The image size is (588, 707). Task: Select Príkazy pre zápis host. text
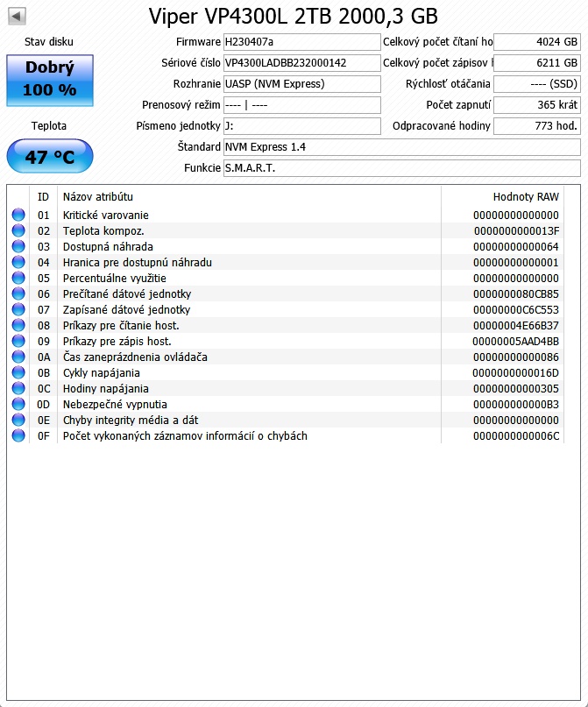tap(117, 342)
